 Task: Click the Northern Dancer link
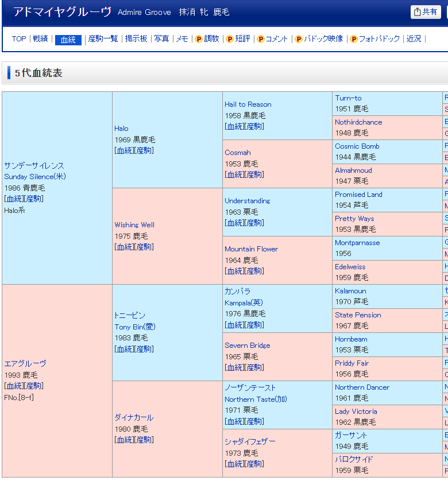coord(362,387)
